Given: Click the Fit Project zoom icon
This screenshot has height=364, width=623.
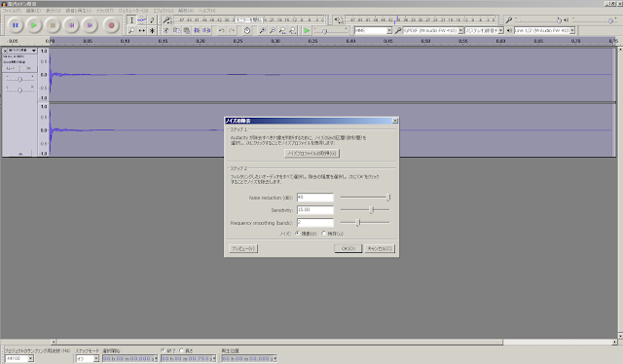Looking at the screenshot, I should pos(292,30).
